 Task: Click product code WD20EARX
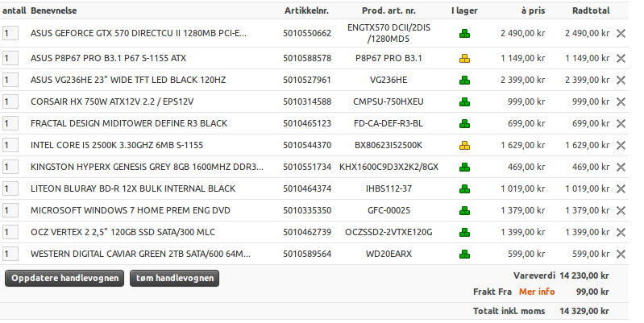pos(388,254)
